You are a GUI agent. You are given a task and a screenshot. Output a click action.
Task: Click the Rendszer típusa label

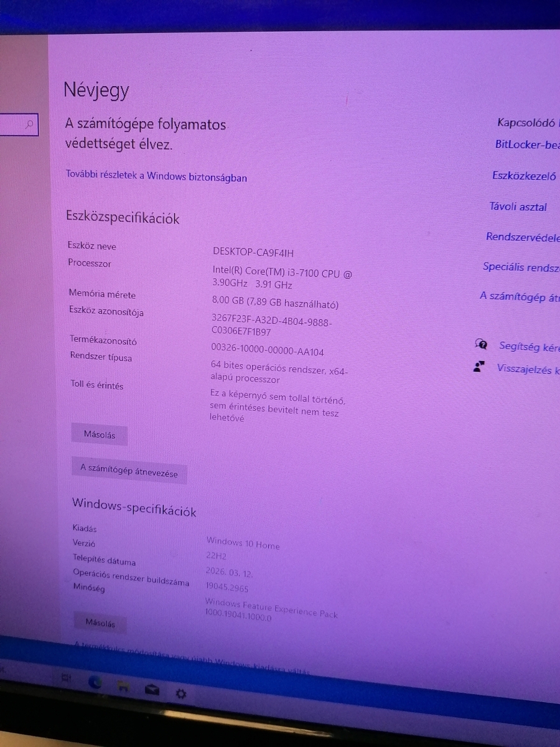[x=101, y=357]
